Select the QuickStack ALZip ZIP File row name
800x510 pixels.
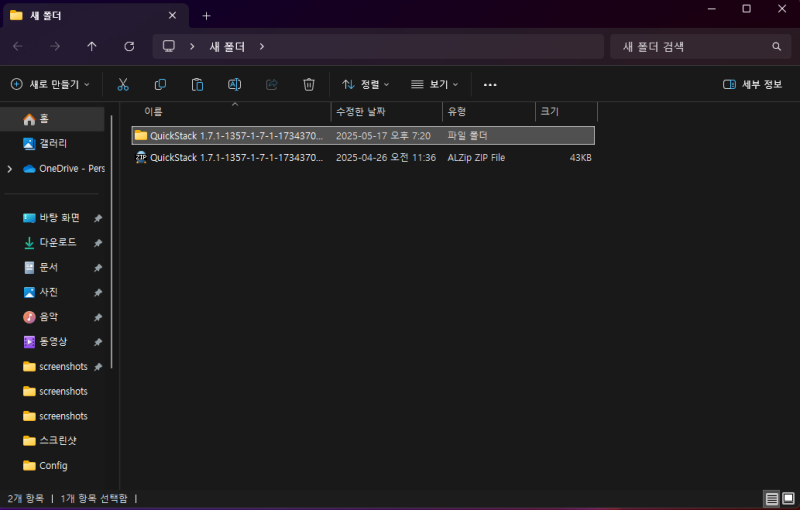236,158
